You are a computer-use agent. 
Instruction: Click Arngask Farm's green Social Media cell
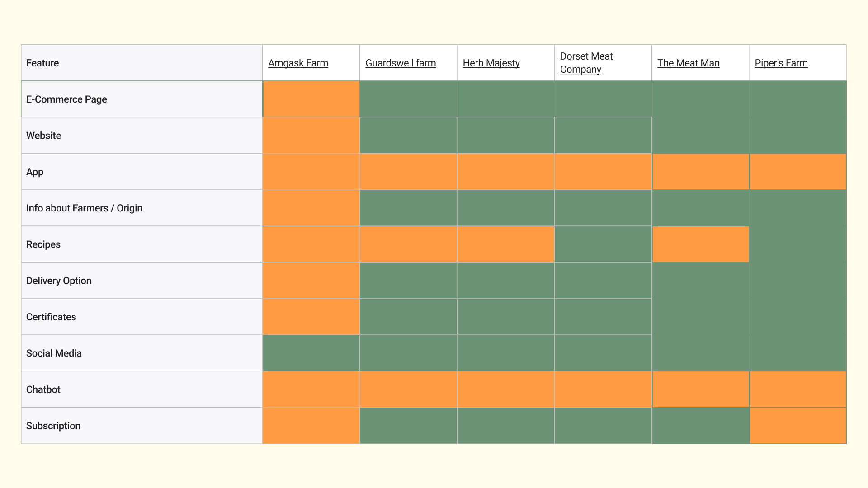311,353
